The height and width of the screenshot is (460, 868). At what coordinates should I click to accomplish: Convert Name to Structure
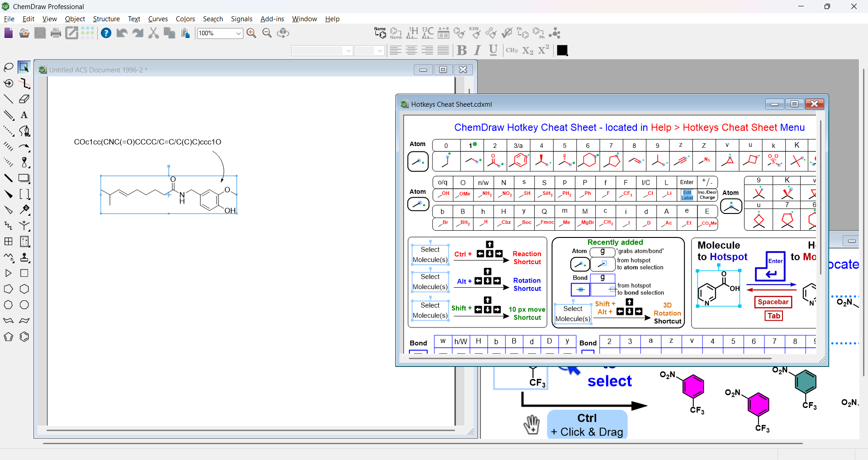[380, 33]
